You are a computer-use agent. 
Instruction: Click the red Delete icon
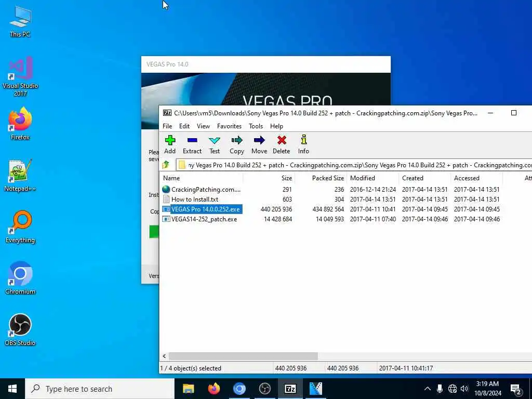click(281, 140)
